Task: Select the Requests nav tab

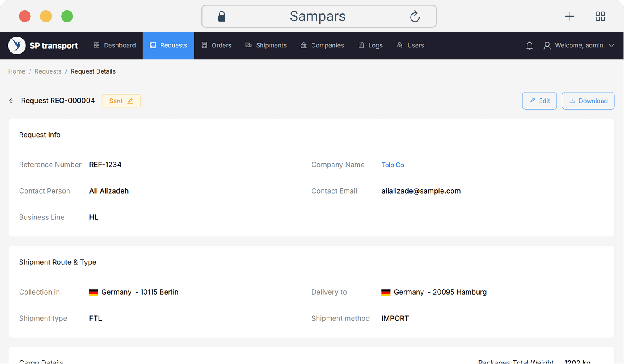Action: tap(168, 46)
